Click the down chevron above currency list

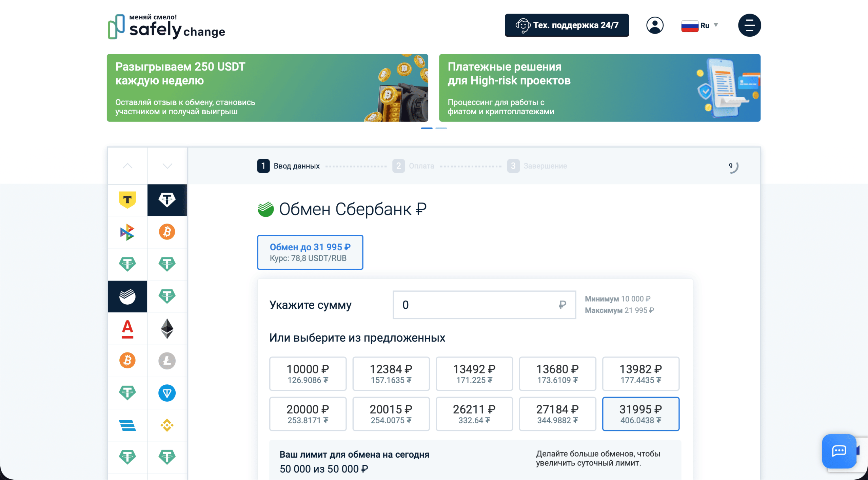coord(167,166)
